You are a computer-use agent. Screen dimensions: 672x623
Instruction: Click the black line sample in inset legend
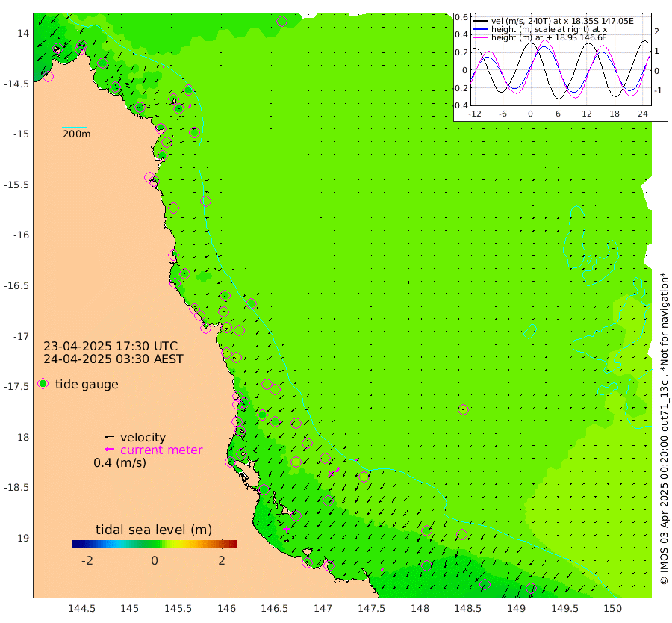pyautogui.click(x=480, y=21)
